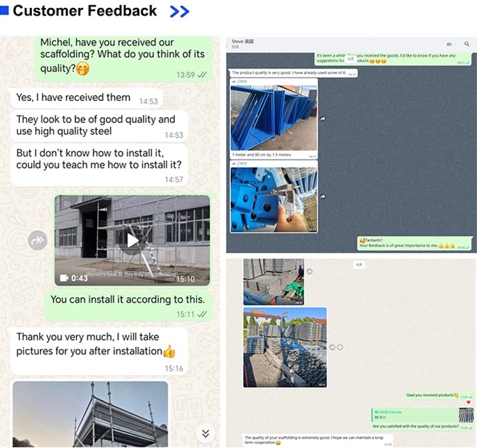This screenshot has height=448, width=477.
Task: Select 'The product quality is very good' message
Action: point(293,73)
